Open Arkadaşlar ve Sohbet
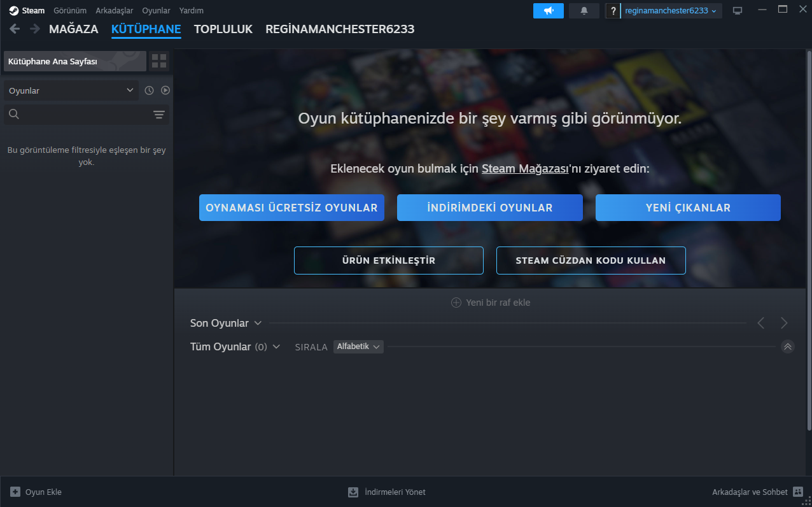 click(x=757, y=492)
